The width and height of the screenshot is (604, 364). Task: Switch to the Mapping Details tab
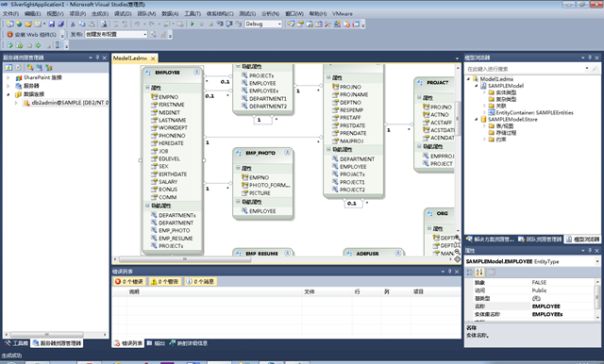click(x=189, y=343)
